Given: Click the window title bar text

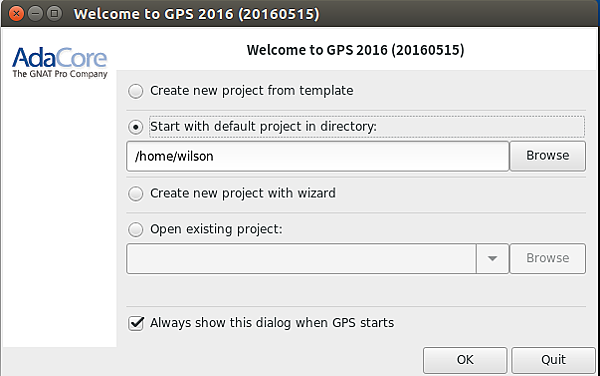Looking at the screenshot, I should pyautogui.click(x=196, y=14).
